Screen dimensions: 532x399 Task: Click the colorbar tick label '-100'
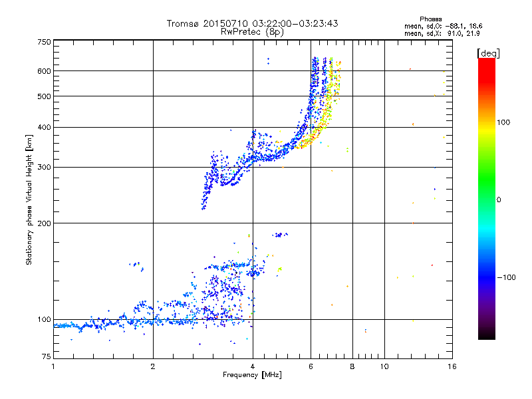pos(506,277)
